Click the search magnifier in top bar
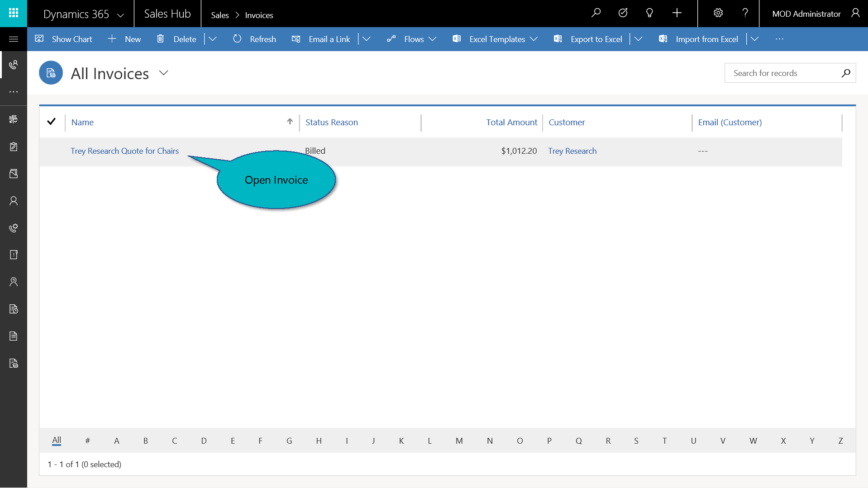 [x=596, y=13]
